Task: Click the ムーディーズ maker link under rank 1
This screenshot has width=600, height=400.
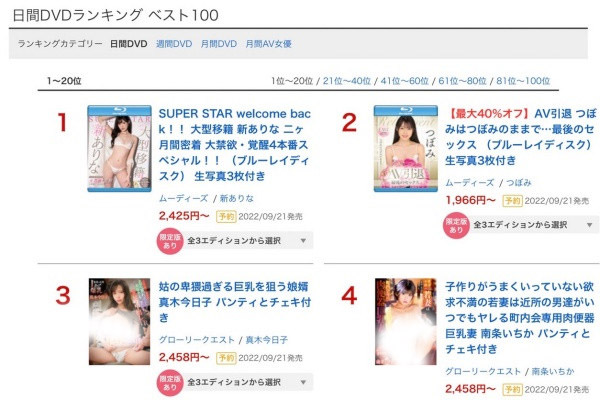Action: (x=183, y=198)
